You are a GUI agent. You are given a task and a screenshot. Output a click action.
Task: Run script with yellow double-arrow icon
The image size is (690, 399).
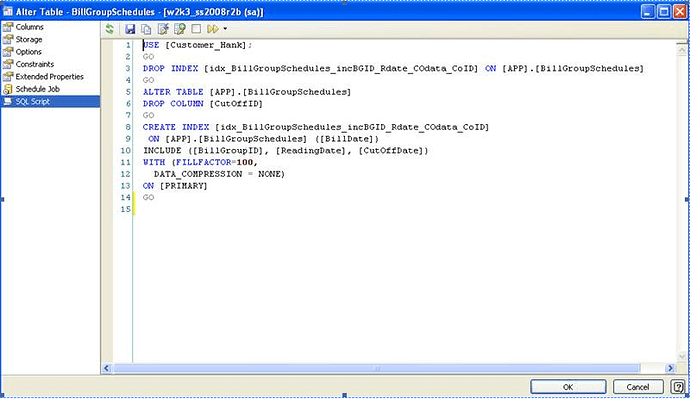click(213, 29)
